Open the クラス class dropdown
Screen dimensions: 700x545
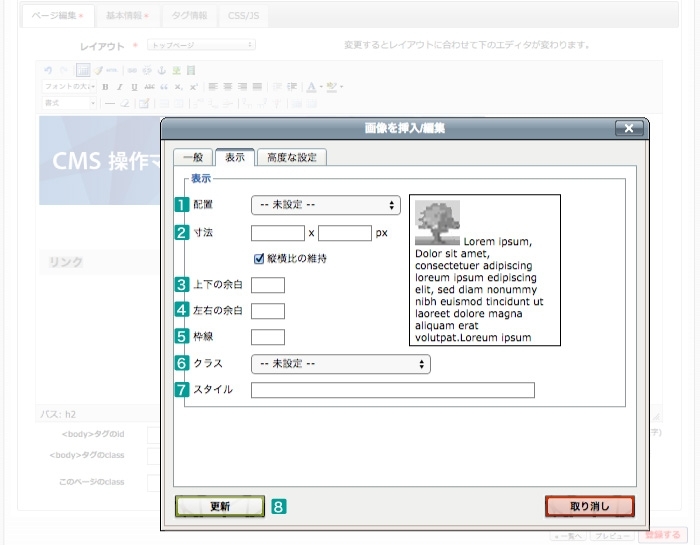coord(341,364)
